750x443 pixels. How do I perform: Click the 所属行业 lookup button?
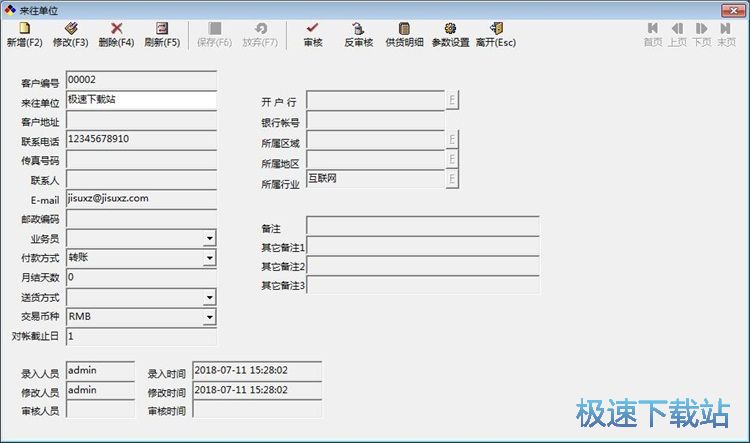click(452, 179)
